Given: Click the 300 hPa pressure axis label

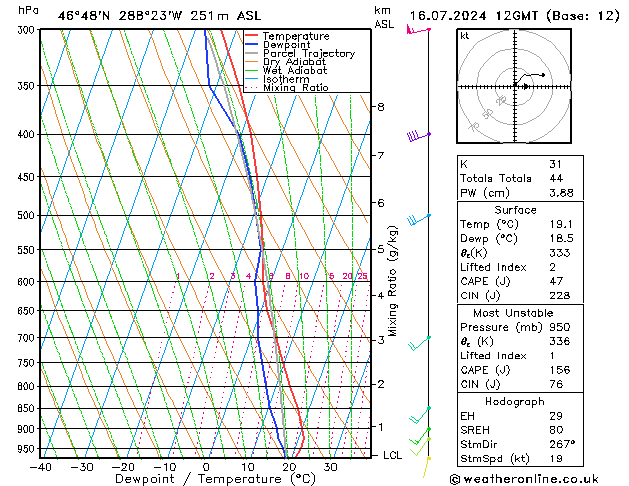Looking at the screenshot, I should pos(28,30).
